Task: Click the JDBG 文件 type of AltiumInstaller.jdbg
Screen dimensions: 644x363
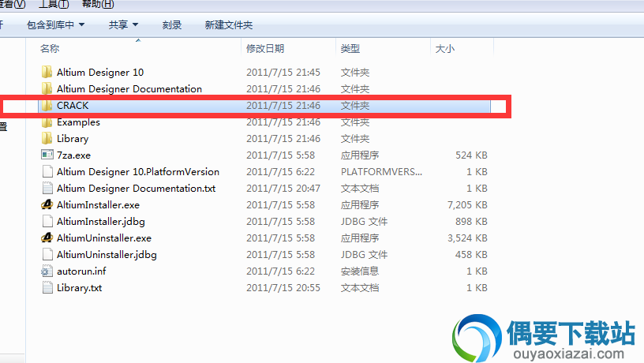Action: (364, 221)
